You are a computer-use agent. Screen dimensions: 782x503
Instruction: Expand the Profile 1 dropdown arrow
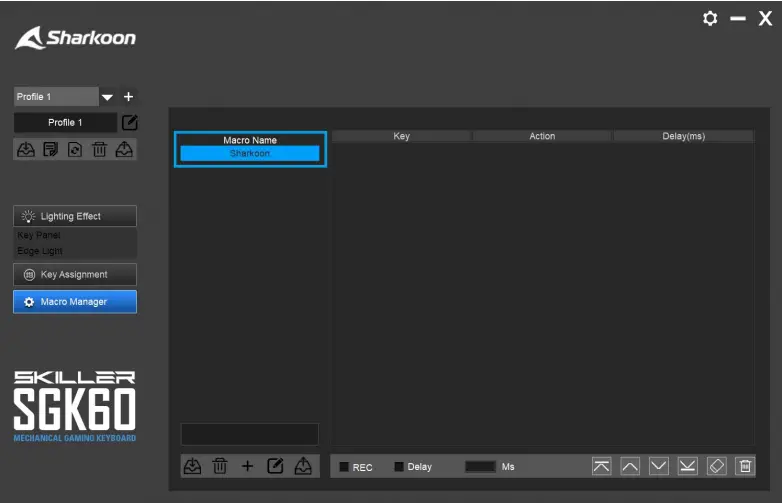point(107,97)
